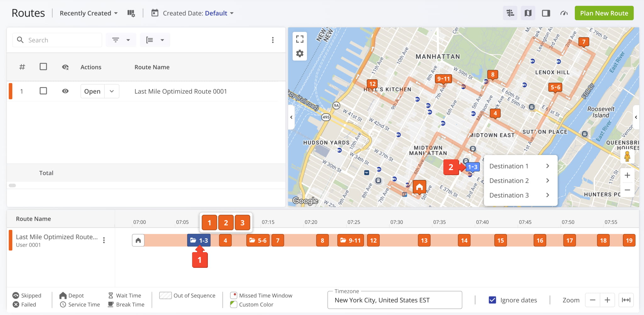The width and height of the screenshot is (644, 315).
Task: Open map settings gear icon
Action: click(300, 53)
